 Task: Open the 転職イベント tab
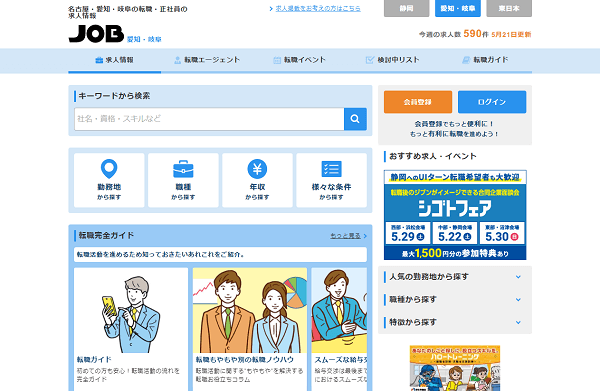pos(300,60)
